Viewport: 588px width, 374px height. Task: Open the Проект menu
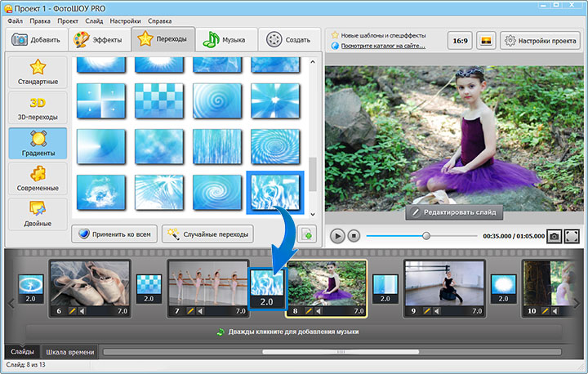click(68, 21)
